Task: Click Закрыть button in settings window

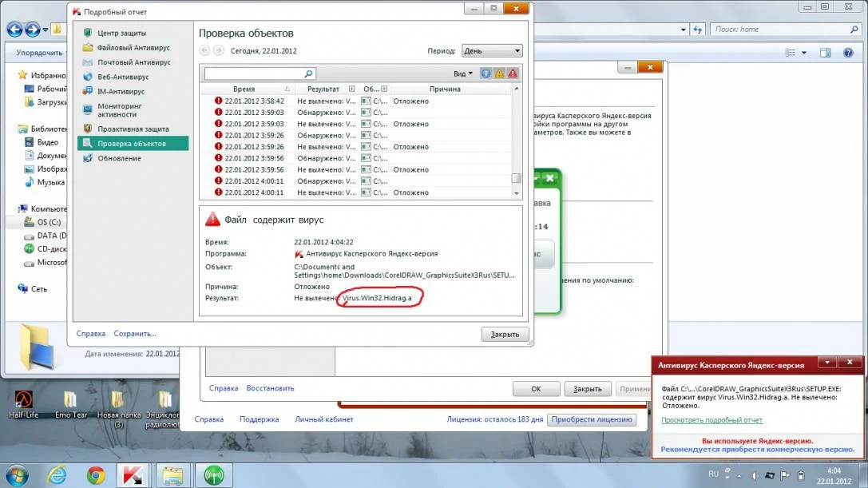Action: (588, 389)
